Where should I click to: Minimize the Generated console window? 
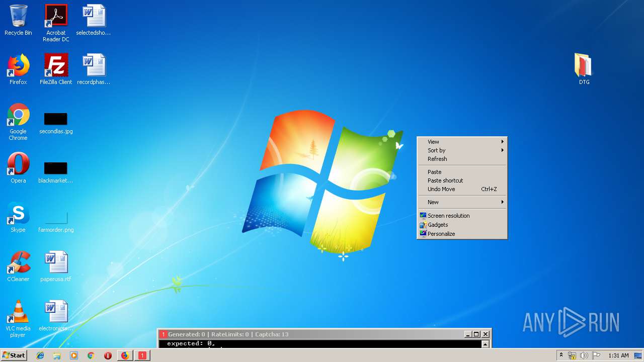point(468,334)
